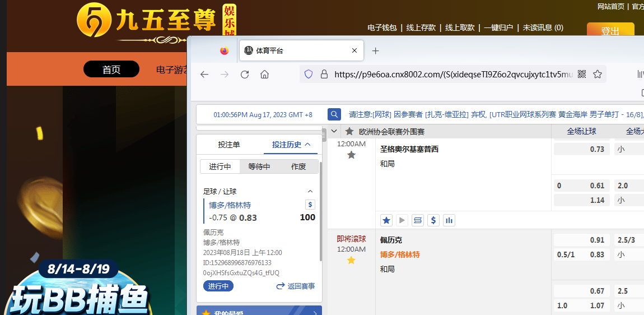Image resolution: width=644 pixels, height=315 pixels.
Task: Click the 返回赛事 link
Action: pyautogui.click(x=296, y=286)
